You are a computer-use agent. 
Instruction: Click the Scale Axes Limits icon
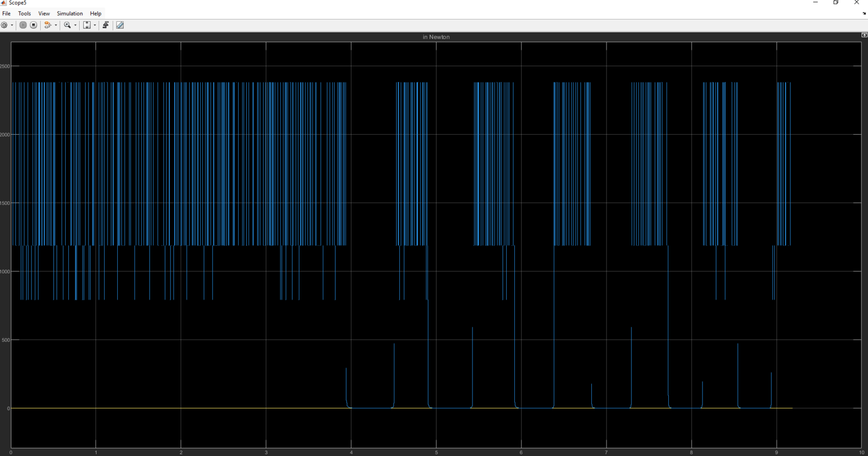point(87,25)
